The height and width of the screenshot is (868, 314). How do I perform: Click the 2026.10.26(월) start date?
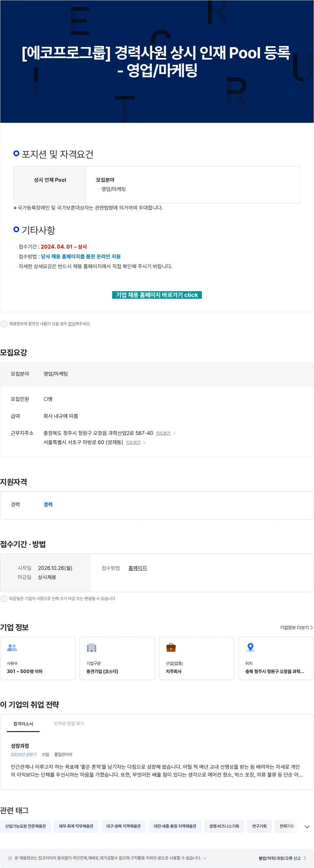[55, 568]
